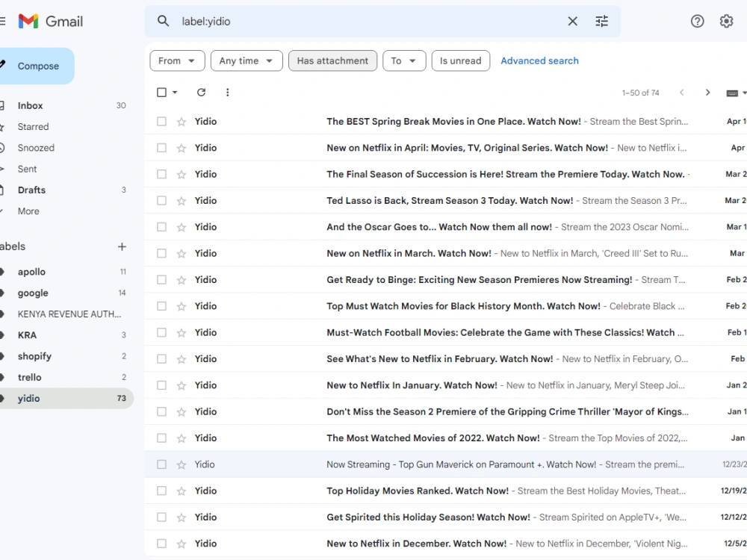Go to newer page arrow
The height and width of the screenshot is (560, 747).
click(x=682, y=93)
